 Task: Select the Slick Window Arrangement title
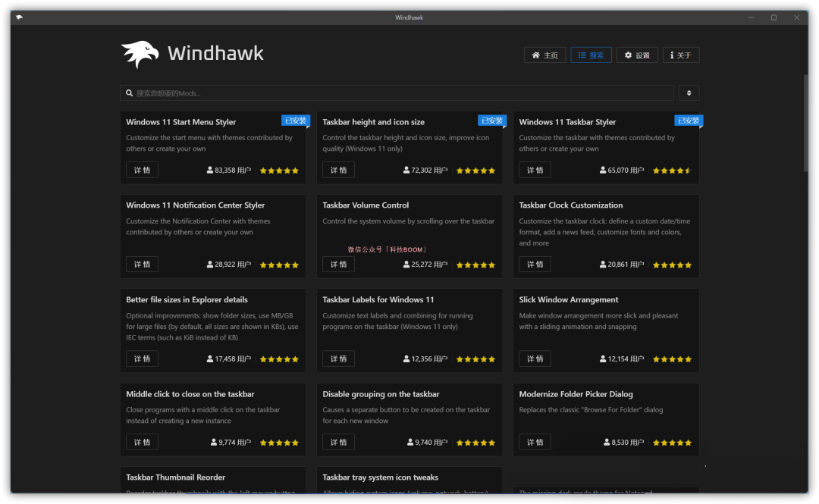click(x=568, y=300)
